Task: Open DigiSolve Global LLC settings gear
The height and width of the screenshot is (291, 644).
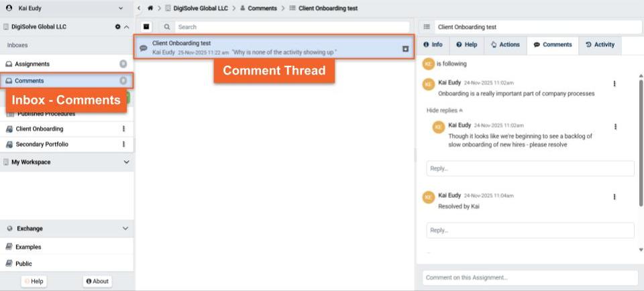Action: pyautogui.click(x=118, y=27)
